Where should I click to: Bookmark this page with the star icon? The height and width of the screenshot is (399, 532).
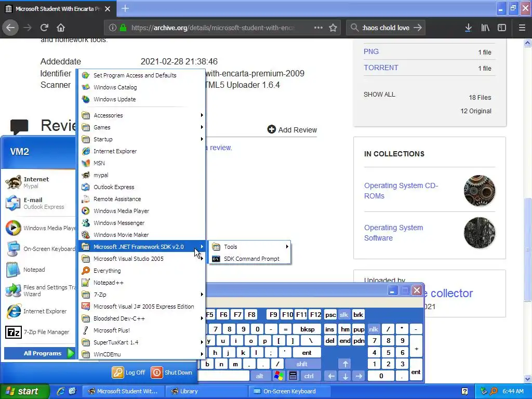tap(333, 28)
